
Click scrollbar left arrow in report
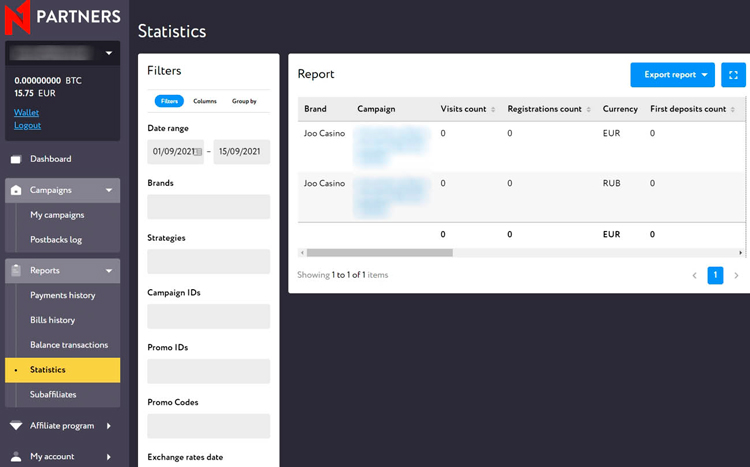point(302,253)
